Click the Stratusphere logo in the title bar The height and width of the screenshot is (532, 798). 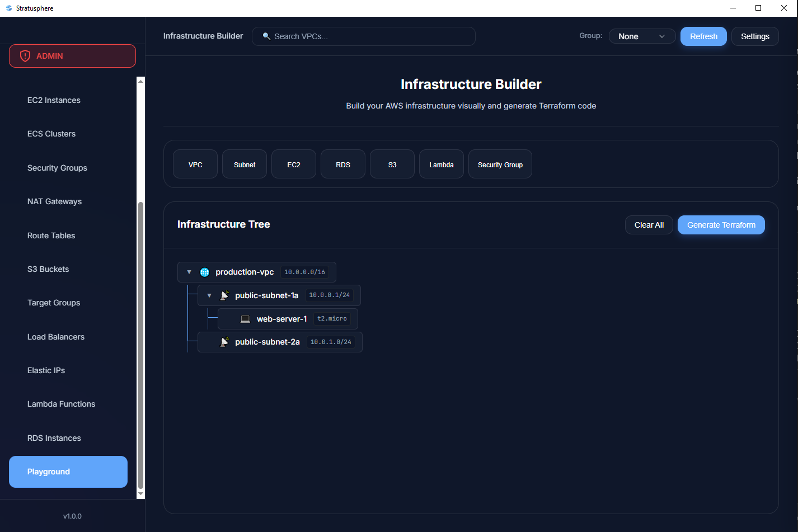(8, 8)
